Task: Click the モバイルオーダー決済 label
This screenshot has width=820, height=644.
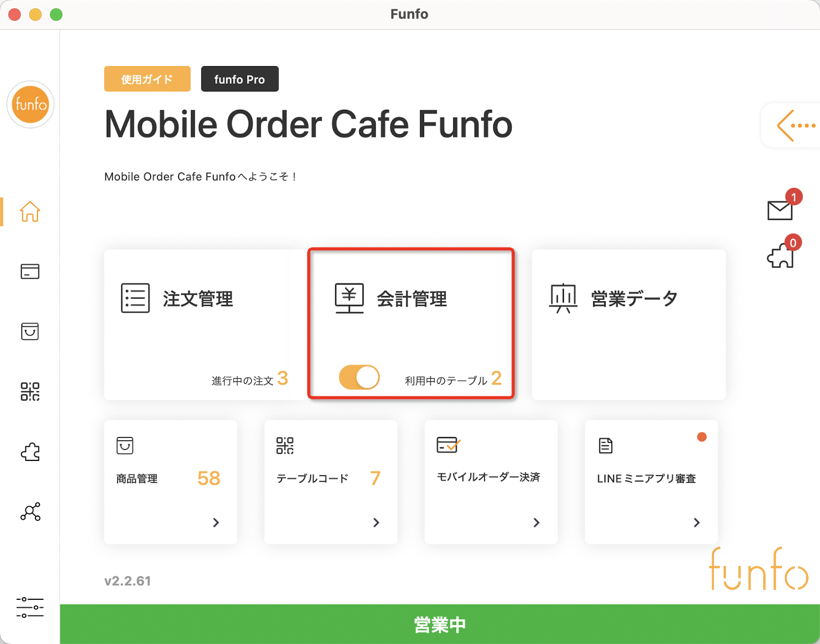Action: 488,477
